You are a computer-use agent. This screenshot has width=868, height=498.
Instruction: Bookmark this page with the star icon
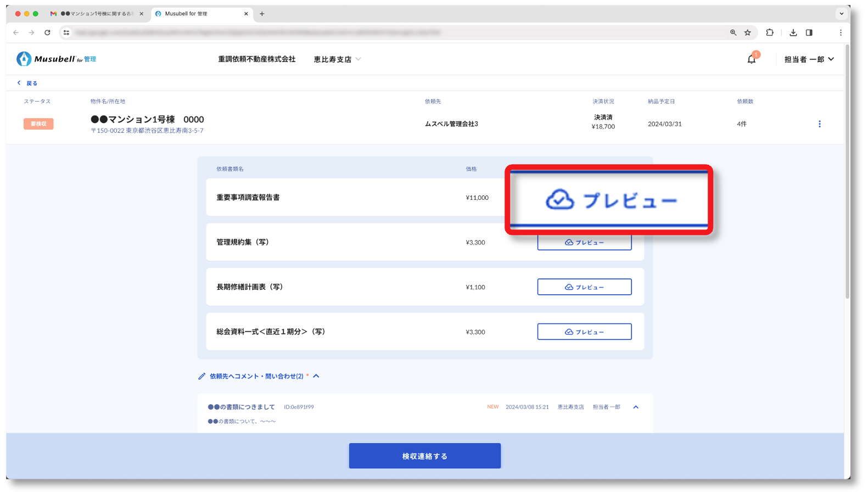click(747, 32)
